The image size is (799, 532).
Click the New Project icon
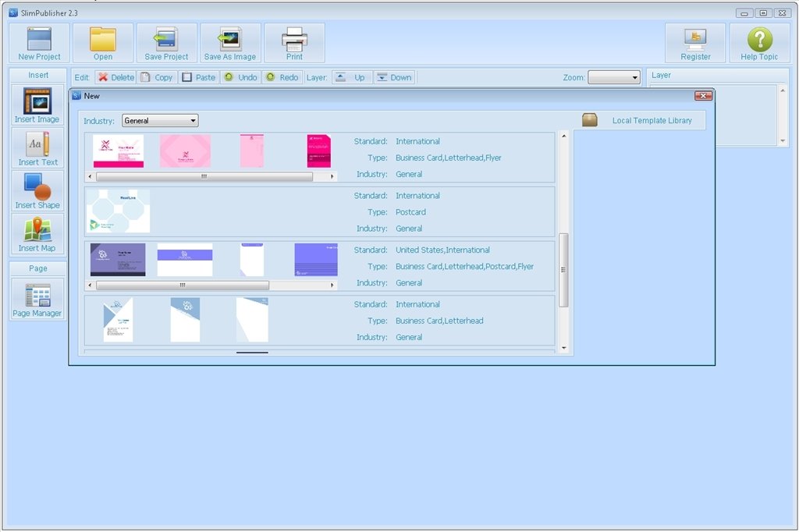coord(39,43)
